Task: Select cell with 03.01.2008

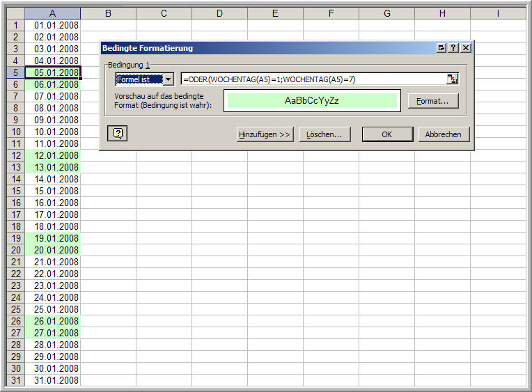Action: coord(53,49)
